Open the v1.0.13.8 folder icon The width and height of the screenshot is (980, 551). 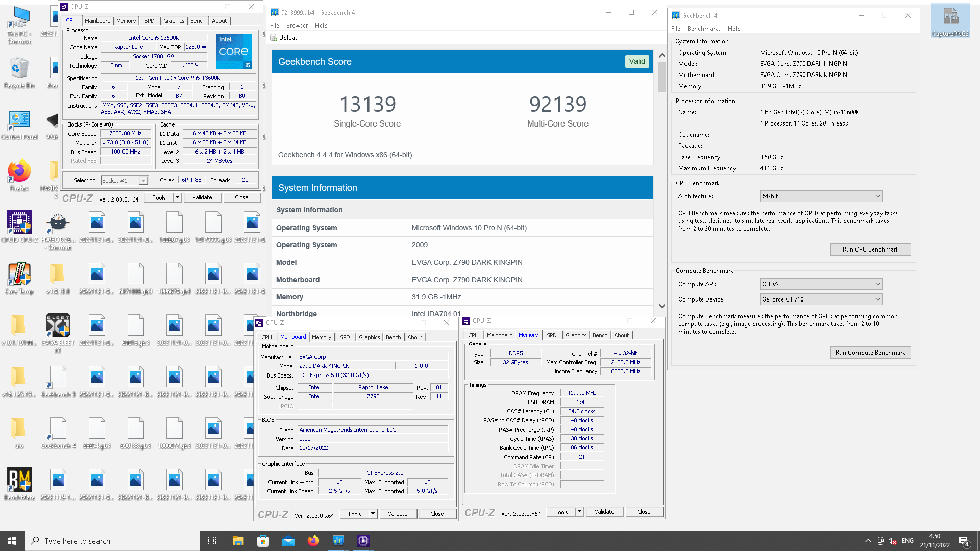pyautogui.click(x=58, y=279)
